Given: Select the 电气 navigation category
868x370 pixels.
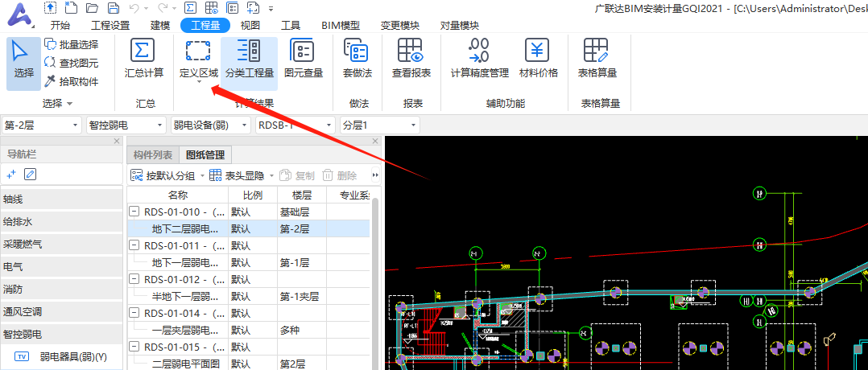Looking at the screenshot, I should pos(61,266).
